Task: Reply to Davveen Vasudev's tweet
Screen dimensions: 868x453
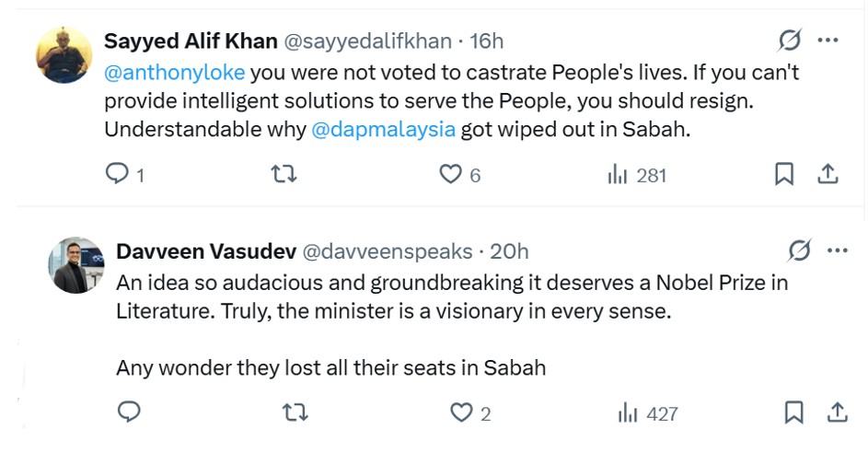Action: [x=129, y=412]
